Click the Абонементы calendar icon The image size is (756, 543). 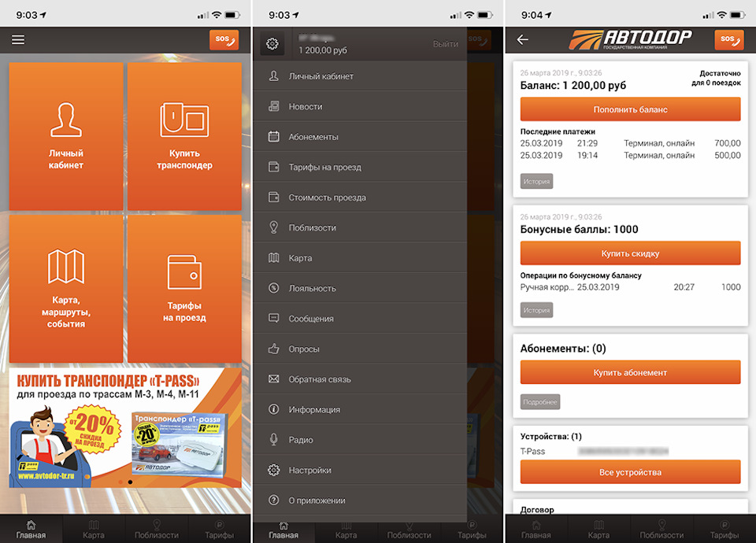coord(274,137)
